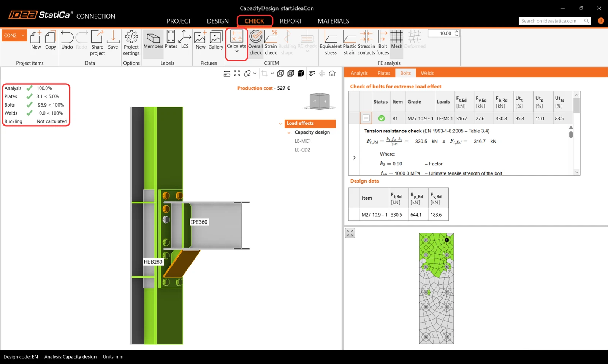Screen dimensions: 608x364
Task: Click the green status icon for B1
Action: [x=382, y=118]
